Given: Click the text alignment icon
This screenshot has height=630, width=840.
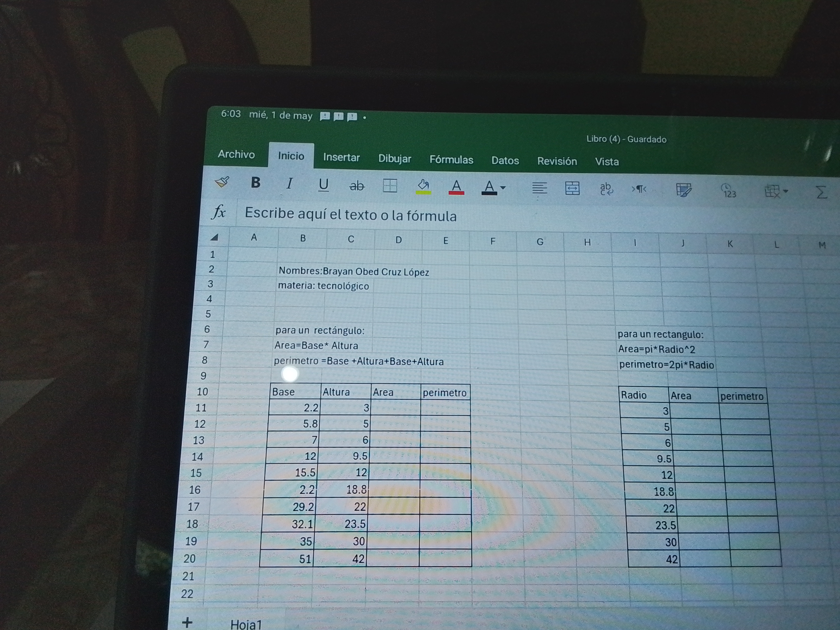Looking at the screenshot, I should coord(539,188).
